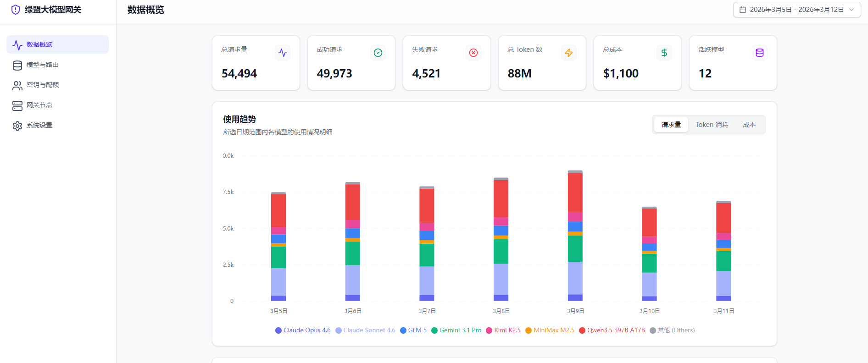Click the 成功请求 green checkmark icon
Screen dimensions: 868x363
(x=378, y=53)
